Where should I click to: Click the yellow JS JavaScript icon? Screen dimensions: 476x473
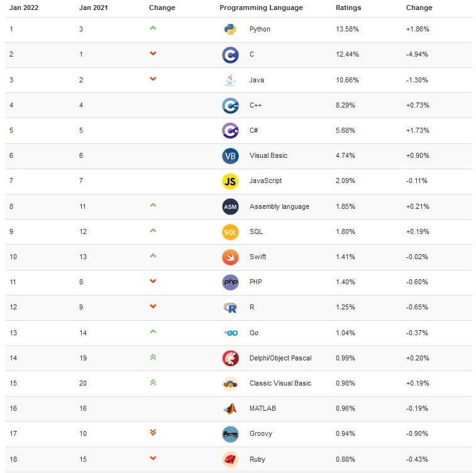(x=230, y=181)
